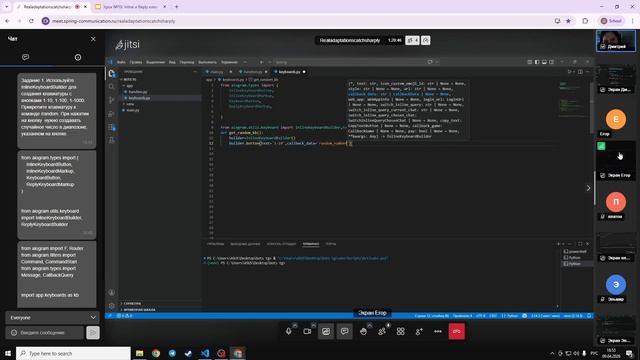Click the editor vertical scrollbar in VS Code

pos(591,108)
